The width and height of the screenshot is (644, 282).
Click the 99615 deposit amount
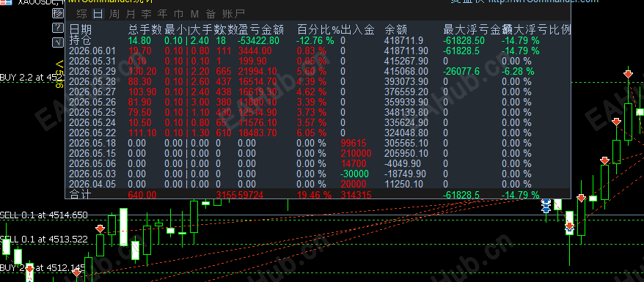pyautogui.click(x=354, y=143)
